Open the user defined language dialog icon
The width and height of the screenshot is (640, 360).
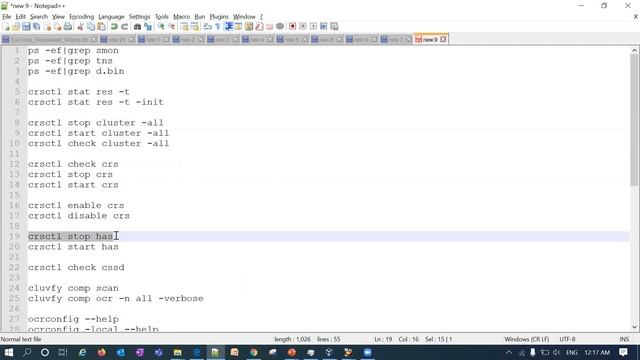click(238, 27)
